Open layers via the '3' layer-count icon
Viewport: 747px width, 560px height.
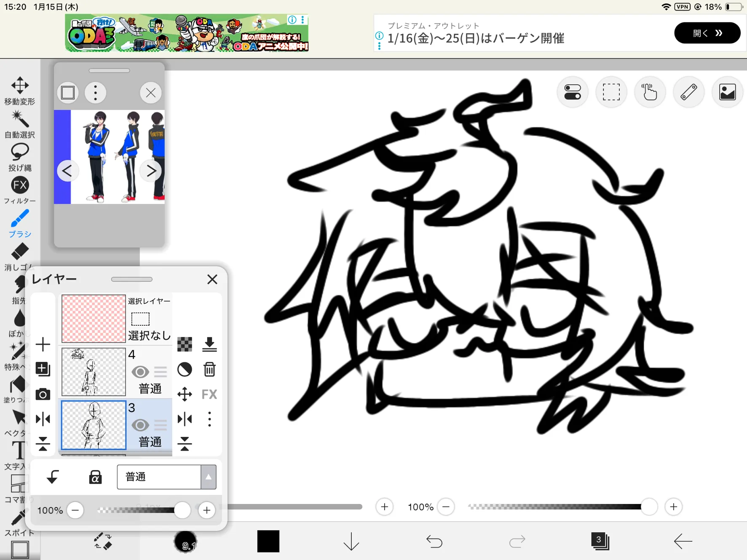click(600, 541)
